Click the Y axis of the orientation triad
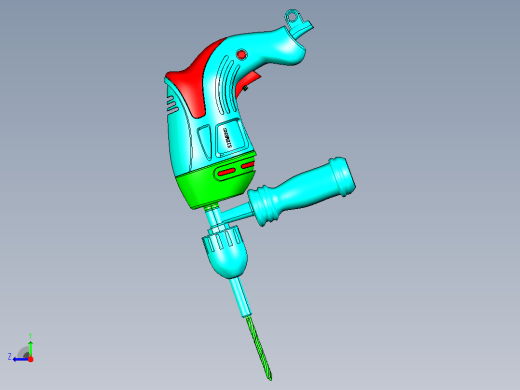This screenshot has width=520, height=390. (x=30, y=348)
